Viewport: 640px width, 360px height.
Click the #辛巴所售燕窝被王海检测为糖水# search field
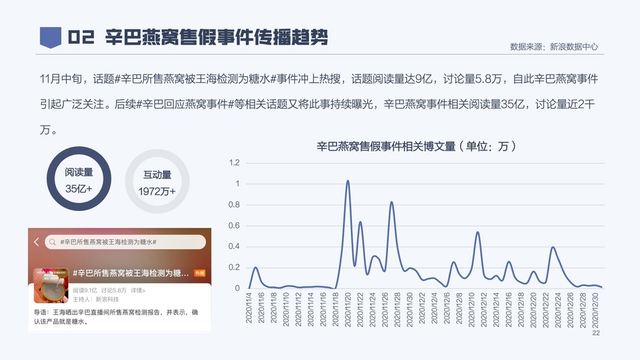125,242
